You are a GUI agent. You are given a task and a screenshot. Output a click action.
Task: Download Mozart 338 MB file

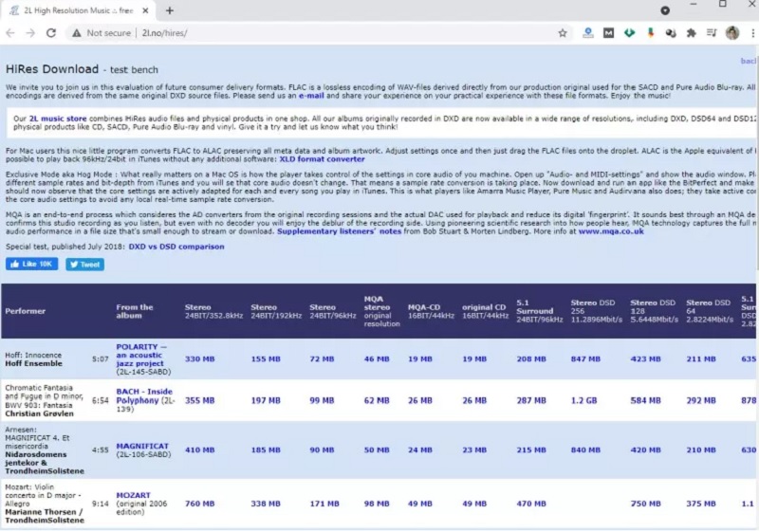266,504
